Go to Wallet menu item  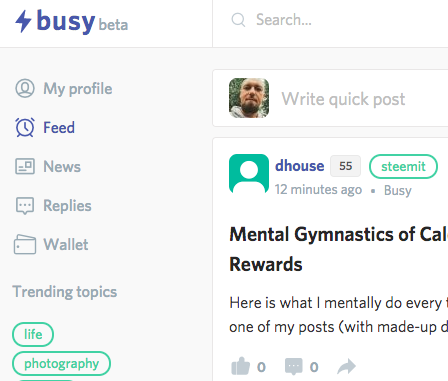[x=66, y=244]
